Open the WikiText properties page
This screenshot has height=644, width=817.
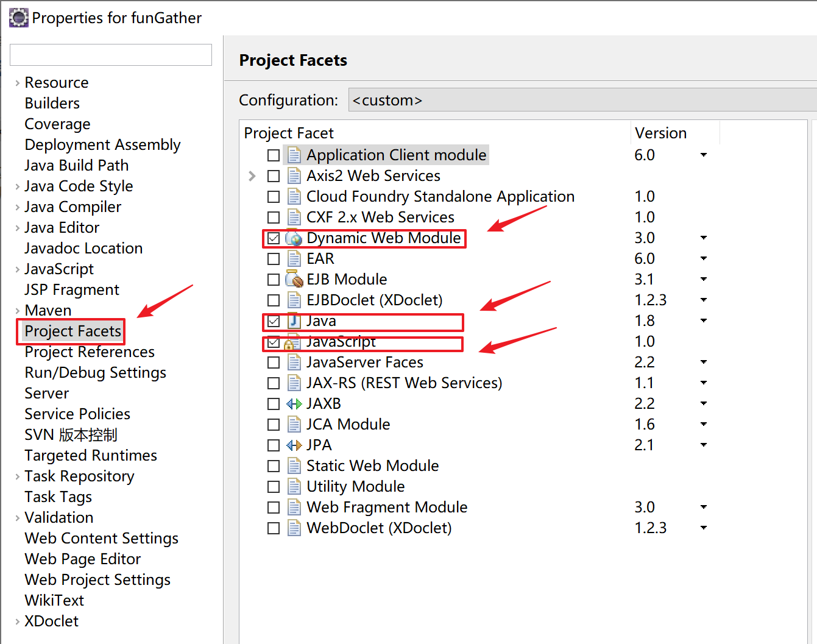tap(54, 601)
